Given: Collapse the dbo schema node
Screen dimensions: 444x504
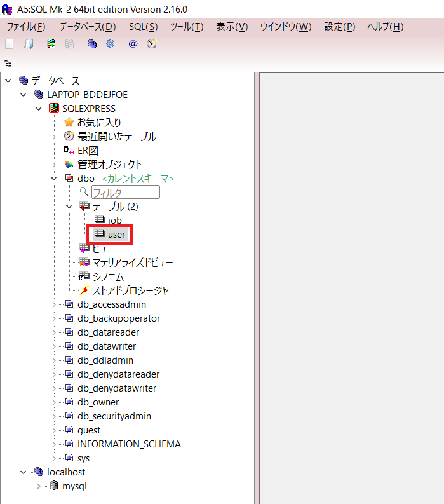Looking at the screenshot, I should (x=53, y=179).
